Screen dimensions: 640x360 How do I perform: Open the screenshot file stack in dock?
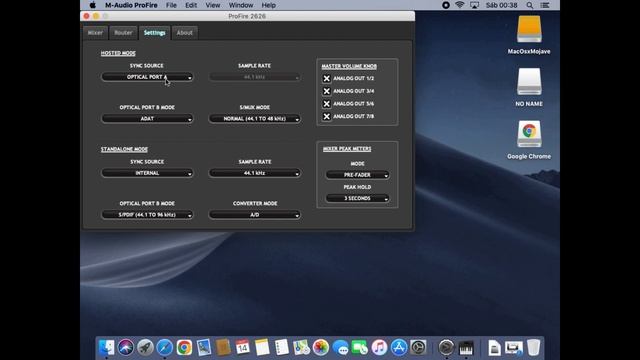tap(514, 347)
